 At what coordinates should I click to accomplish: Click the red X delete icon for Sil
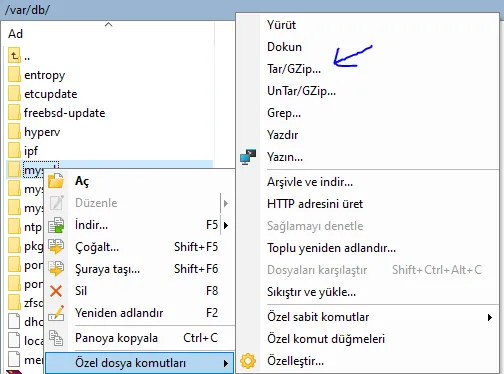coord(56,291)
